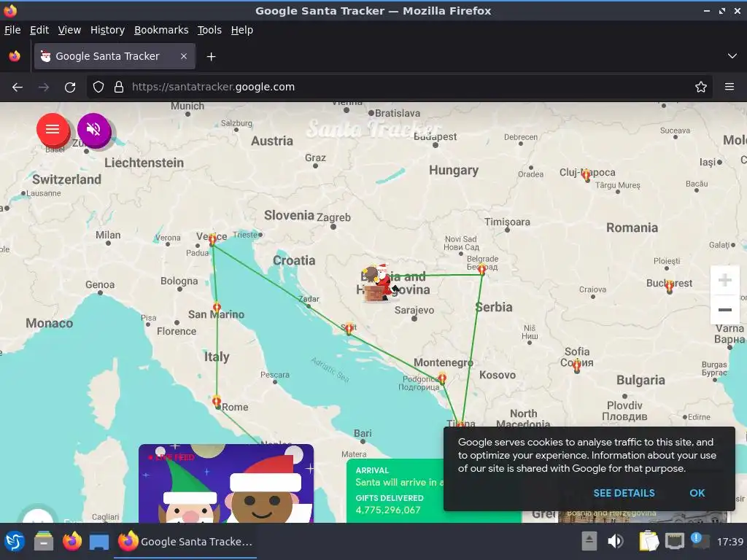Go back with browser back arrow

coord(18,87)
